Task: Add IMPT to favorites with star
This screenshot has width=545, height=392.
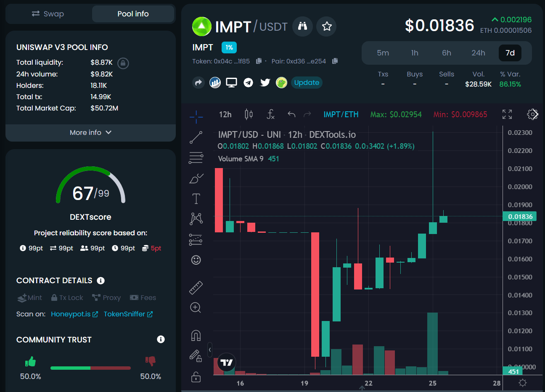Action: (x=326, y=26)
